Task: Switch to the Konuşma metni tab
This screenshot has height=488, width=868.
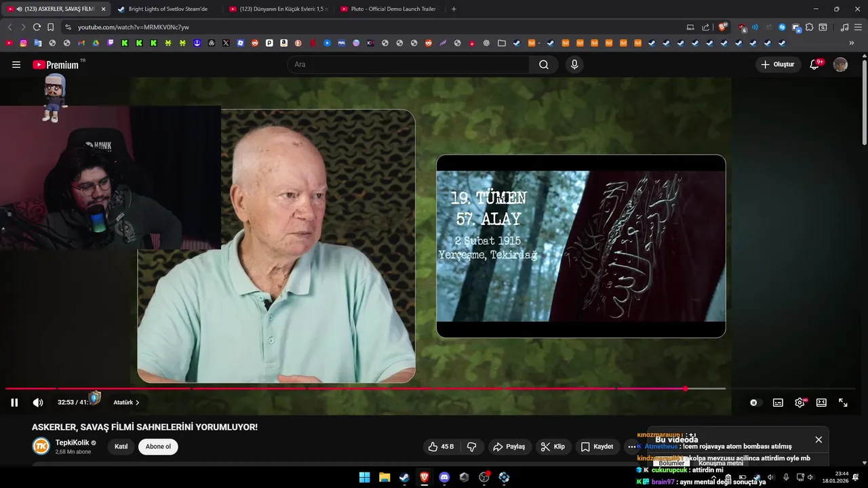Action: 721,463
